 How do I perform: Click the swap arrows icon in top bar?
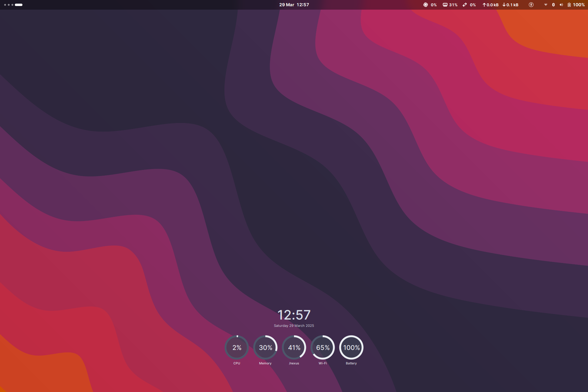click(x=465, y=5)
